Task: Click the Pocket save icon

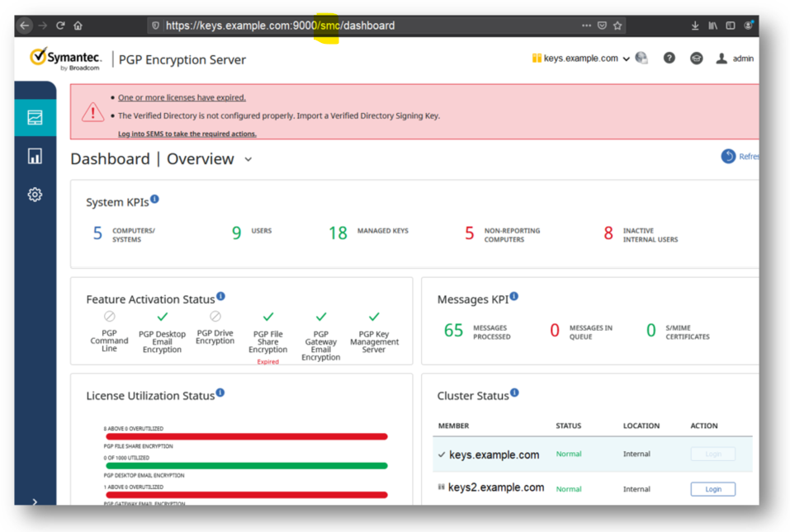Action: coord(602,26)
